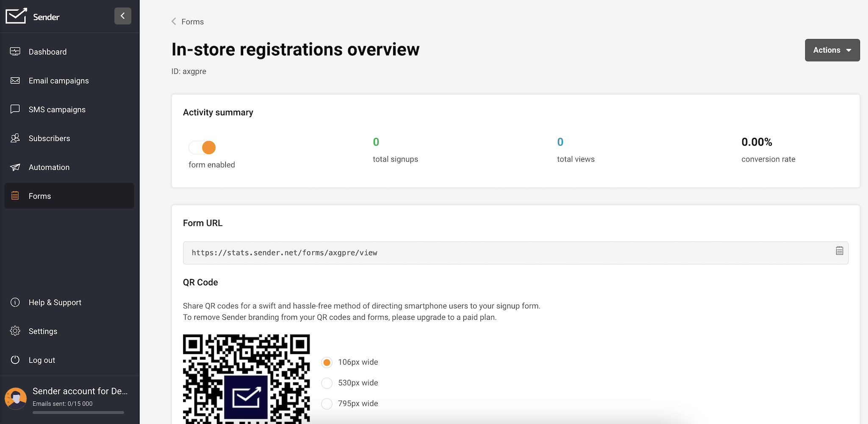Click the Settings gear icon
868x424 pixels.
(15, 331)
